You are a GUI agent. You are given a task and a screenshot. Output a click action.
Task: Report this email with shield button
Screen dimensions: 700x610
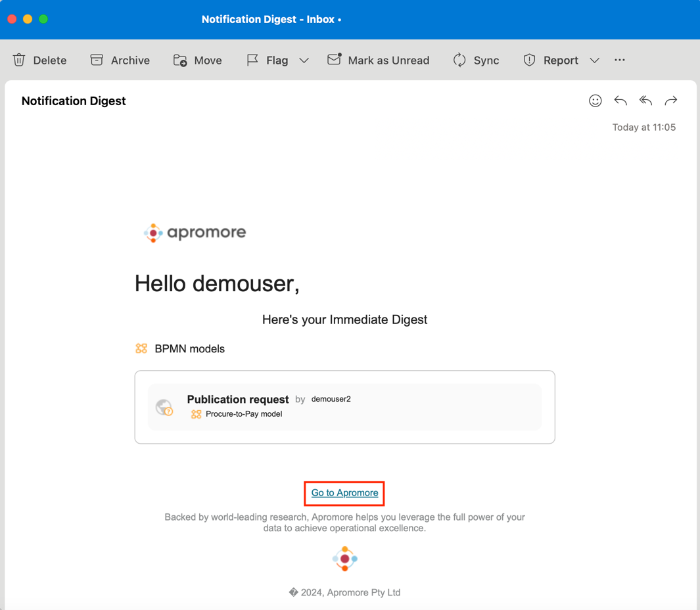551,60
